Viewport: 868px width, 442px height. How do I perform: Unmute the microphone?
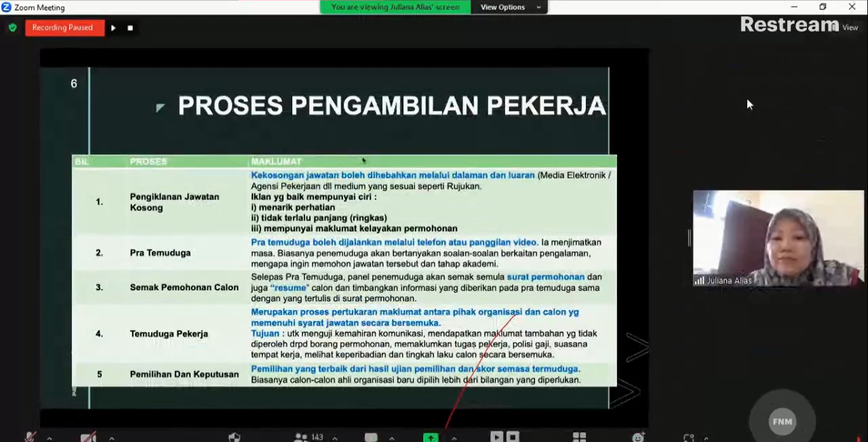[x=31, y=437]
